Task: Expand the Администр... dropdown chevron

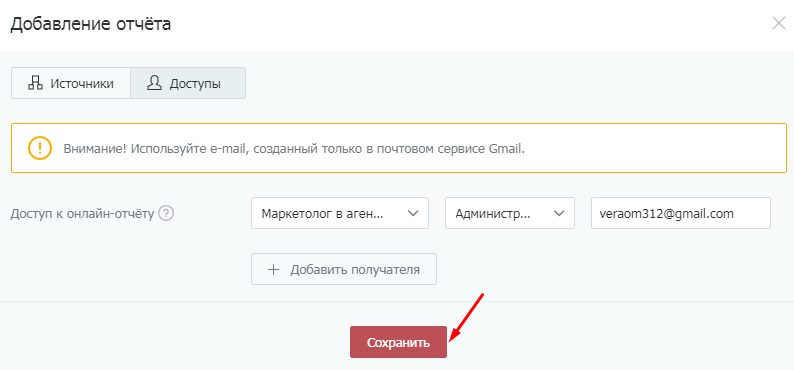Action: (559, 213)
